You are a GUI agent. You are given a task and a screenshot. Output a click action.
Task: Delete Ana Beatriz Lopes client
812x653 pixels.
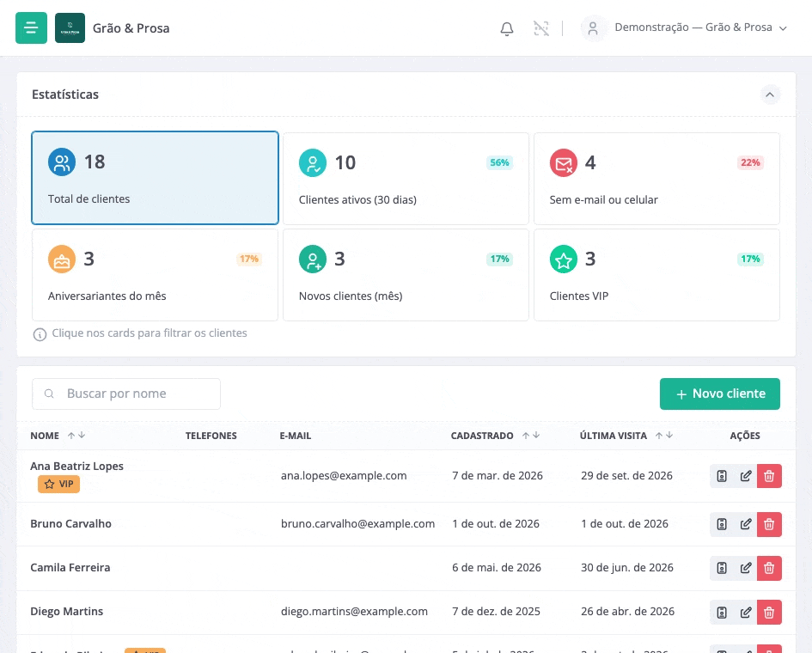[x=769, y=476]
